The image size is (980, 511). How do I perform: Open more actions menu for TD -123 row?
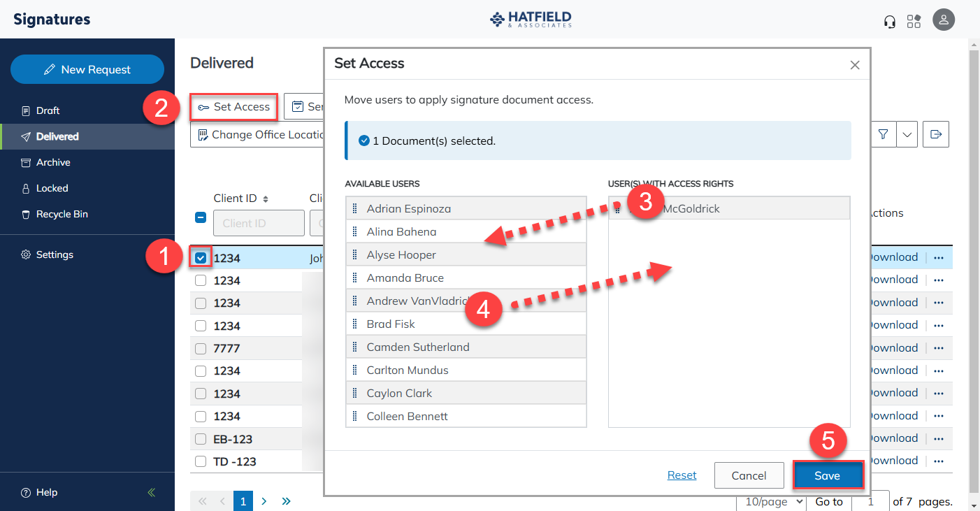tap(938, 461)
